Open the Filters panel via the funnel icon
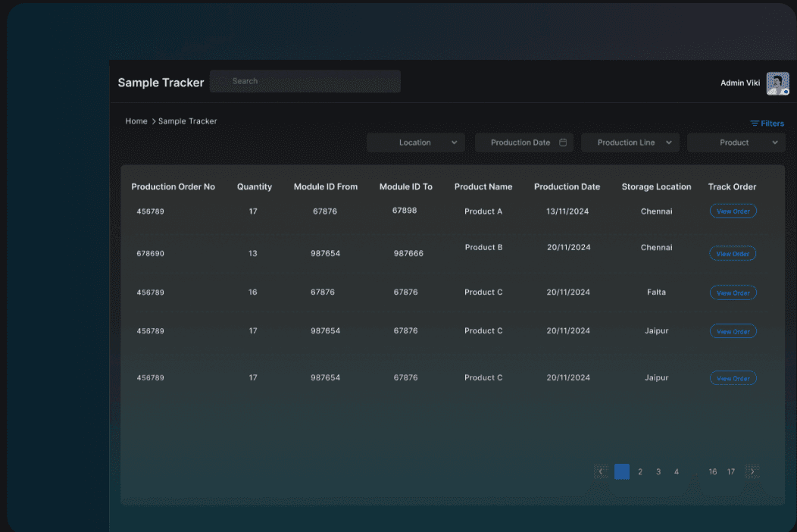This screenshot has height=532, width=797. point(753,123)
